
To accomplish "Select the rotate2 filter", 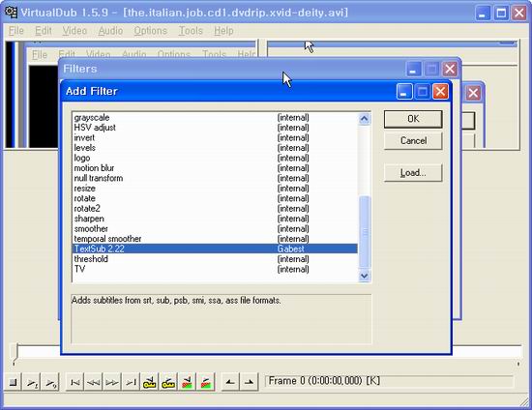I will click(x=215, y=209).
